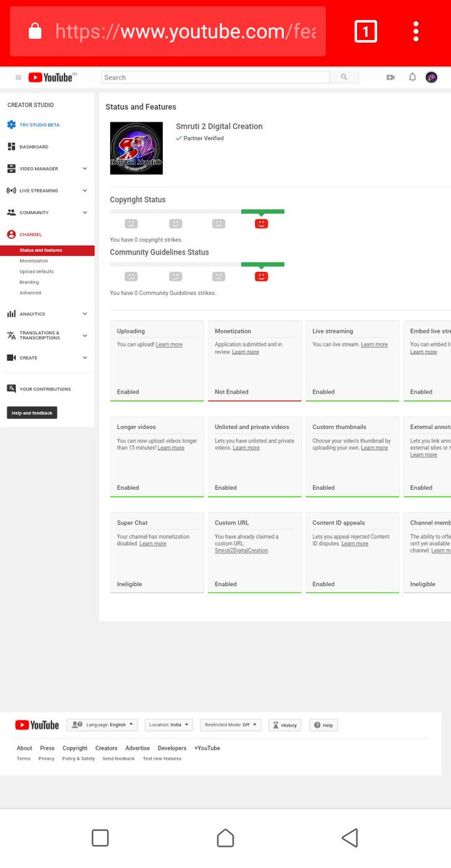Open the Smruti2DigitalCreation custom URL link
451x868 pixels.
tap(241, 550)
